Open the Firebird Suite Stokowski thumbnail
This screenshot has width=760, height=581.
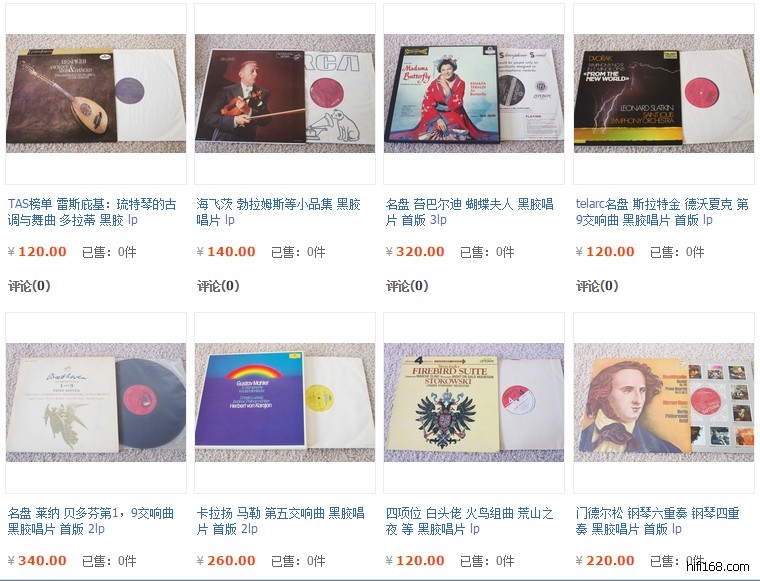click(474, 402)
